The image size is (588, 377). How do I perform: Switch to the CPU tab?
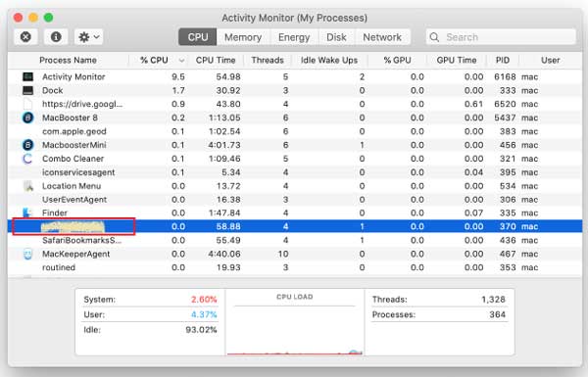(198, 37)
